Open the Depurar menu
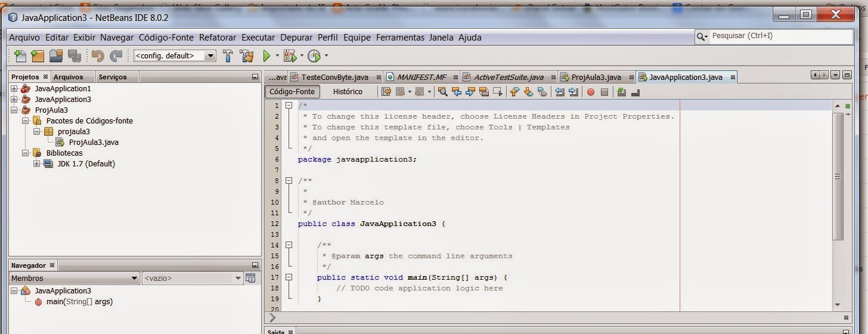The height and width of the screenshot is (334, 868). tap(296, 37)
